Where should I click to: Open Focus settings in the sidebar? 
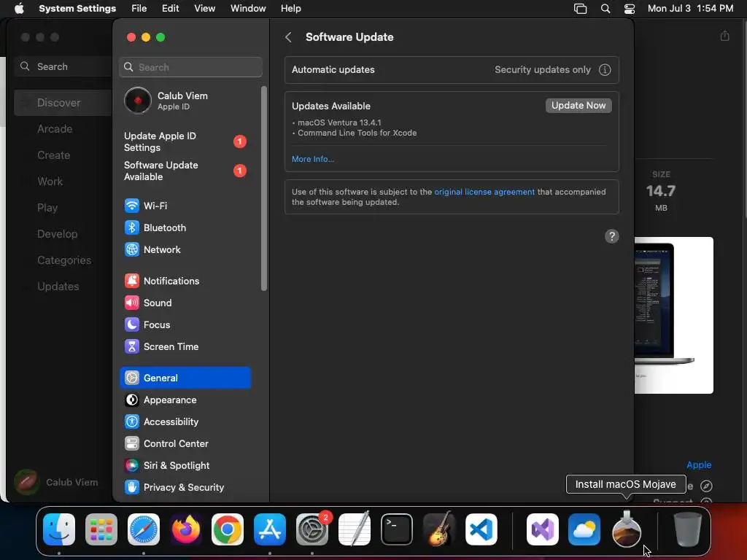click(x=185, y=324)
